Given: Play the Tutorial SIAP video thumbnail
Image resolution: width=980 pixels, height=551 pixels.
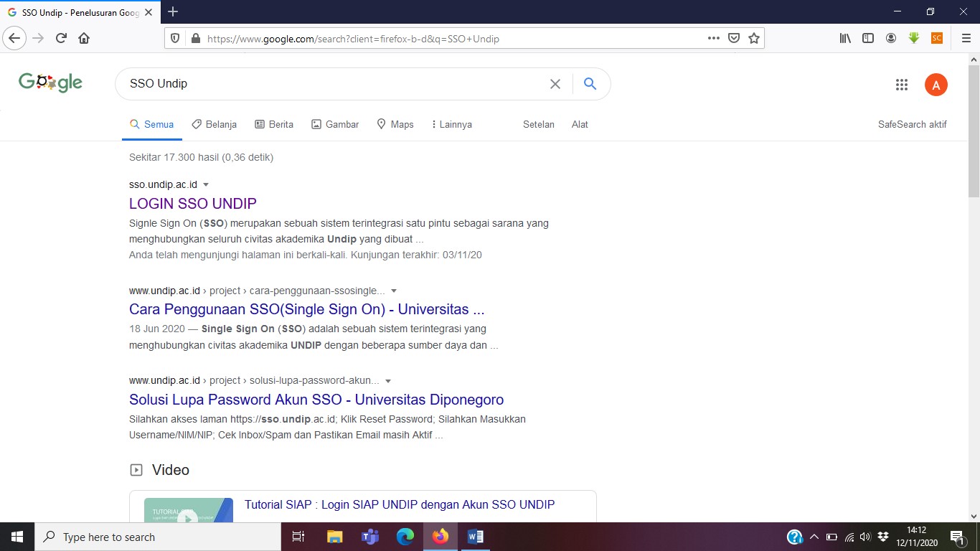Looking at the screenshot, I should pos(188,509).
